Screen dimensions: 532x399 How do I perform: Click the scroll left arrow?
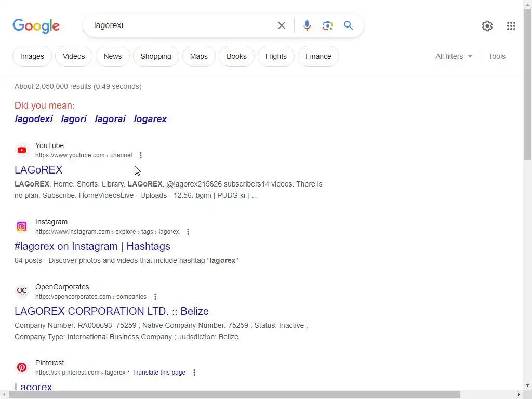click(4, 395)
